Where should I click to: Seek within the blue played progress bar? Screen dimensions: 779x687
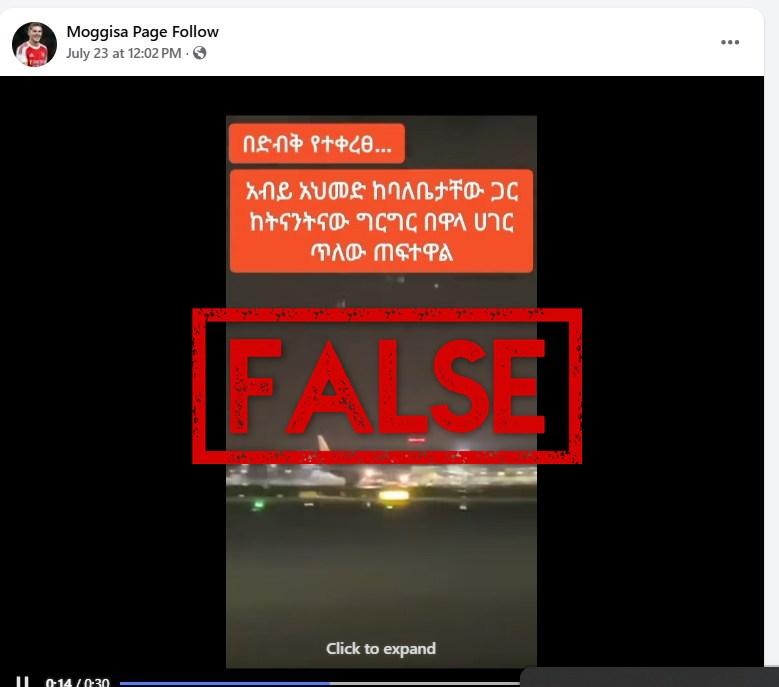tap(225, 684)
